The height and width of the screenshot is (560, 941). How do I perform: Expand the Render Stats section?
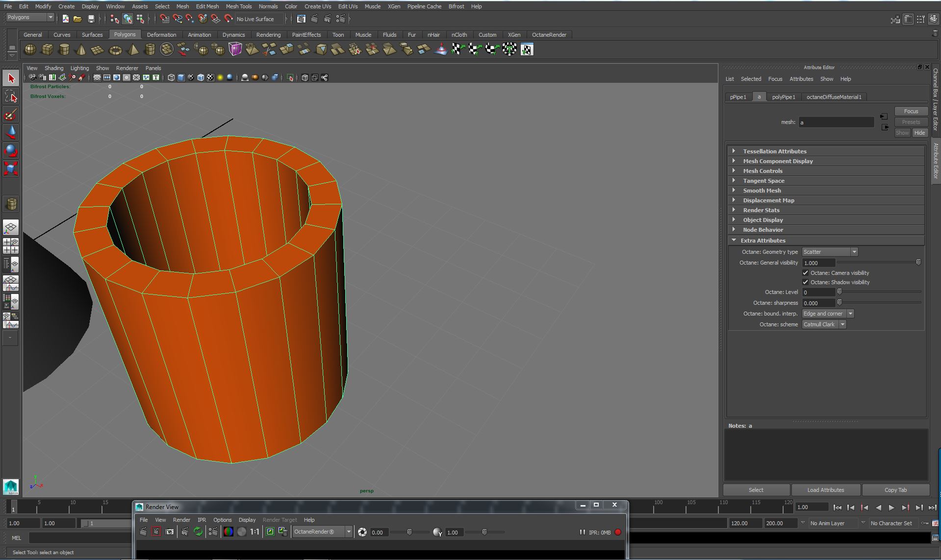tap(761, 210)
